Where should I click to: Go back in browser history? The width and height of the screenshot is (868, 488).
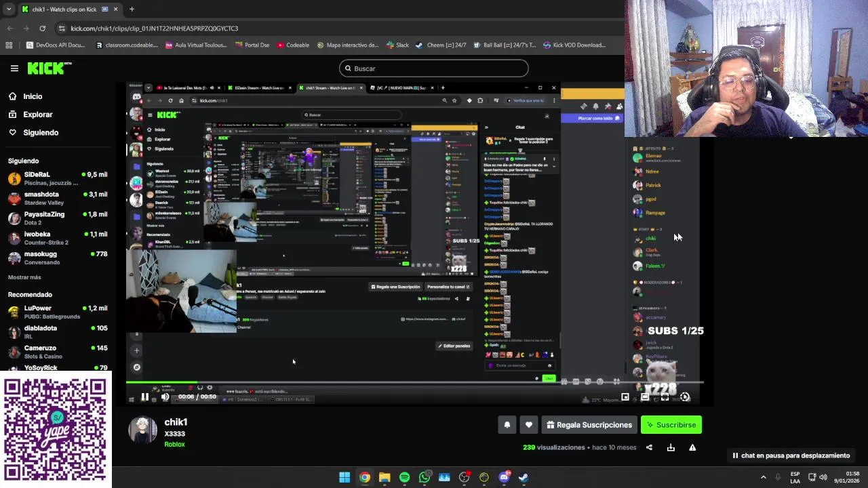[9, 28]
